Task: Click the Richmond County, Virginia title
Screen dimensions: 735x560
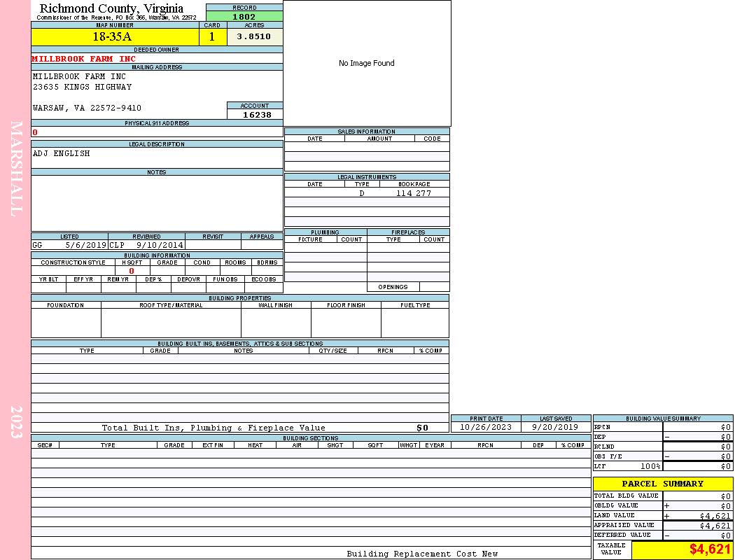Action: click(111, 8)
